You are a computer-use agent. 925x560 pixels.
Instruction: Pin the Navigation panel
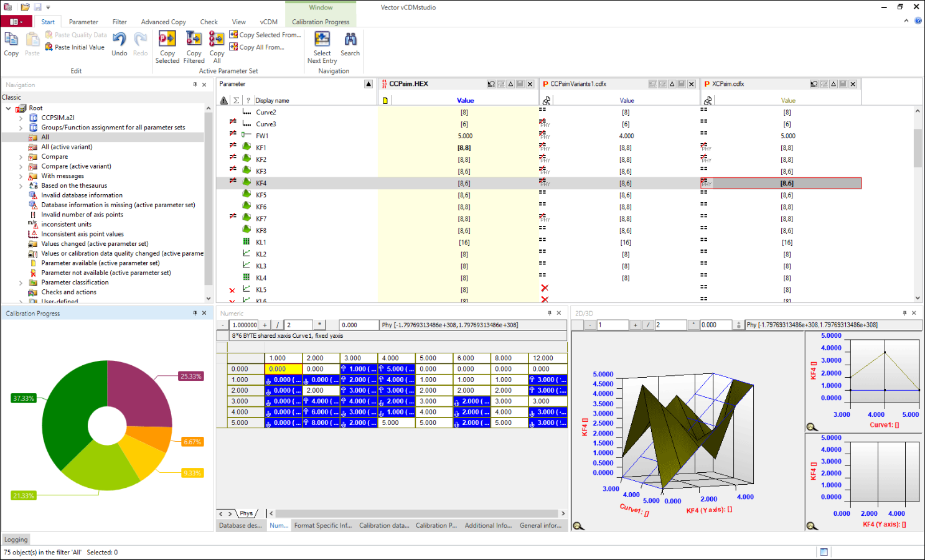click(195, 85)
